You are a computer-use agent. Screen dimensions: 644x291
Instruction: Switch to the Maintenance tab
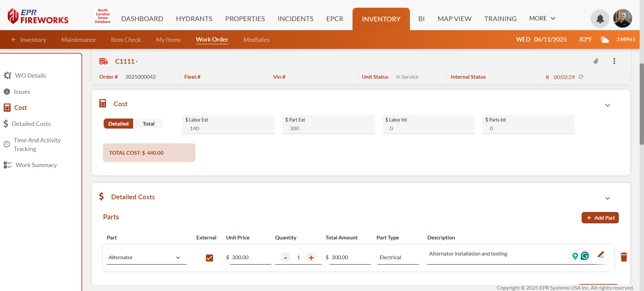[78, 40]
